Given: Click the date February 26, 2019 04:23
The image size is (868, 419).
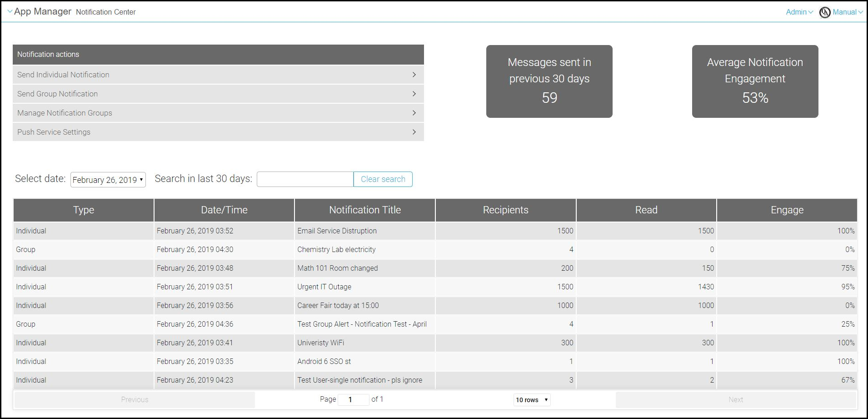Looking at the screenshot, I should coord(195,380).
